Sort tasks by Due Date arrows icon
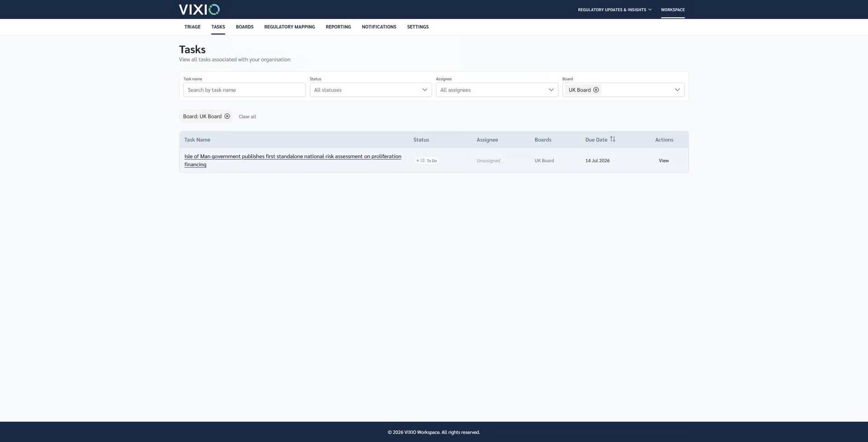The image size is (868, 442). coord(613,139)
